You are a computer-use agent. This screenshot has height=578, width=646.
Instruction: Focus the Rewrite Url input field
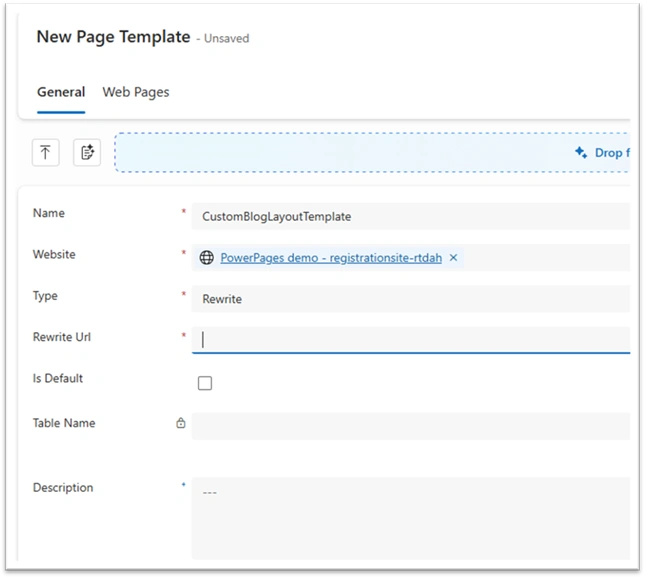coord(411,340)
